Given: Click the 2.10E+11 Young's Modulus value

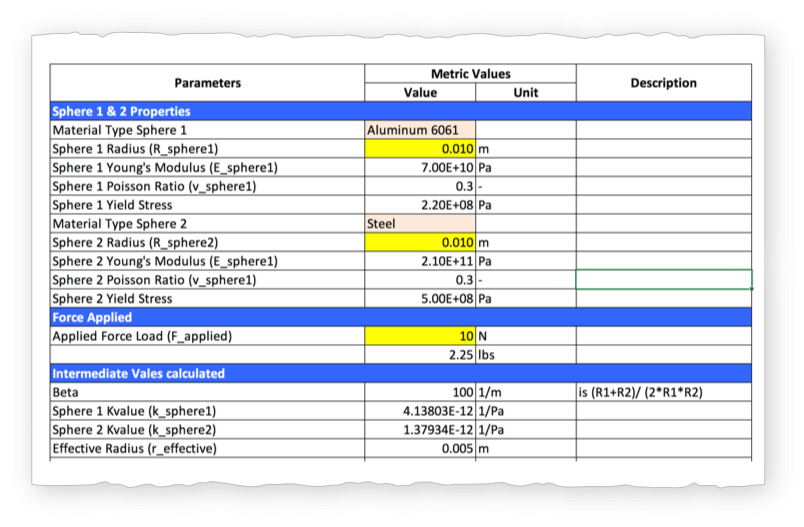Looking at the screenshot, I should coord(420,261).
